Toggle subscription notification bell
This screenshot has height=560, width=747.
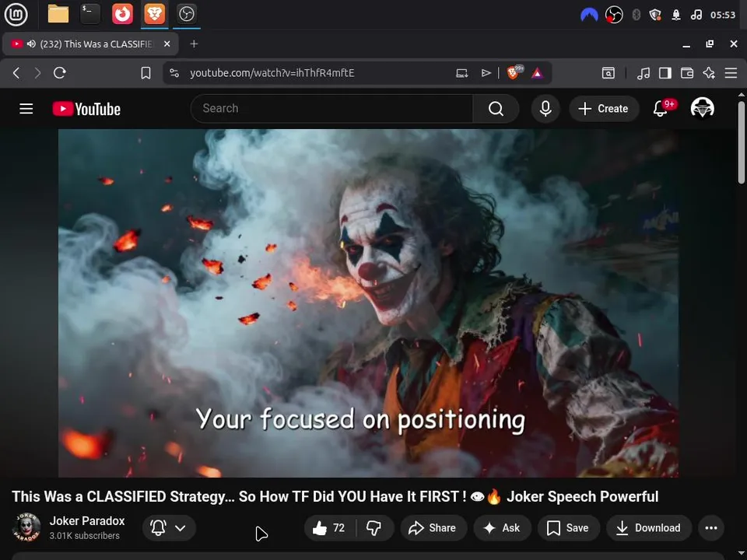pos(158,527)
